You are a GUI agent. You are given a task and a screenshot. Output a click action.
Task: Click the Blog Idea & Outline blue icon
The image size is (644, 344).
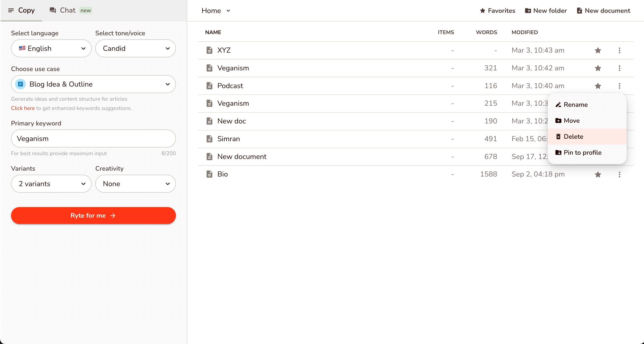[20, 84]
